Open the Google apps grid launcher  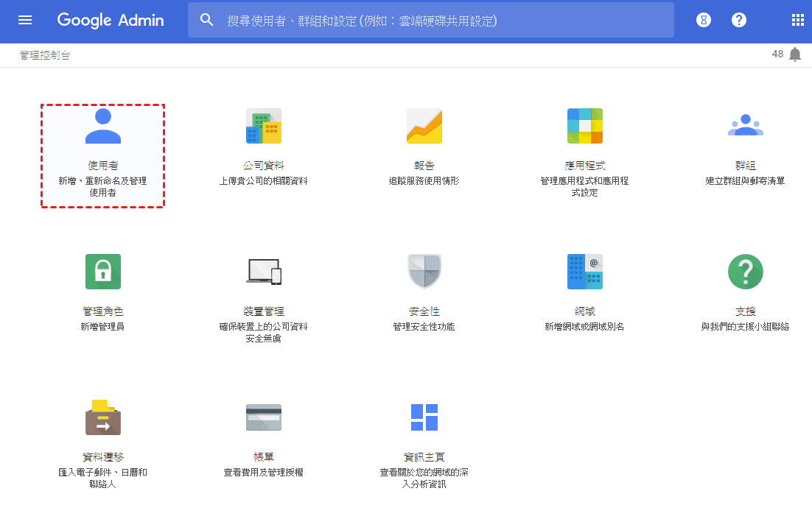tap(797, 20)
